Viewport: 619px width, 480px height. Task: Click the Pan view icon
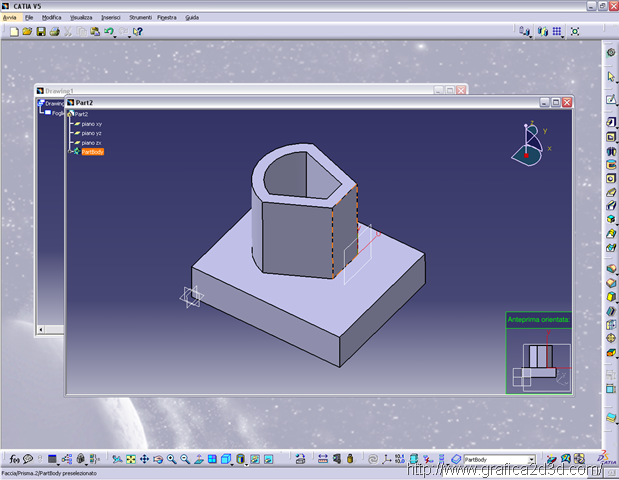click(144, 459)
